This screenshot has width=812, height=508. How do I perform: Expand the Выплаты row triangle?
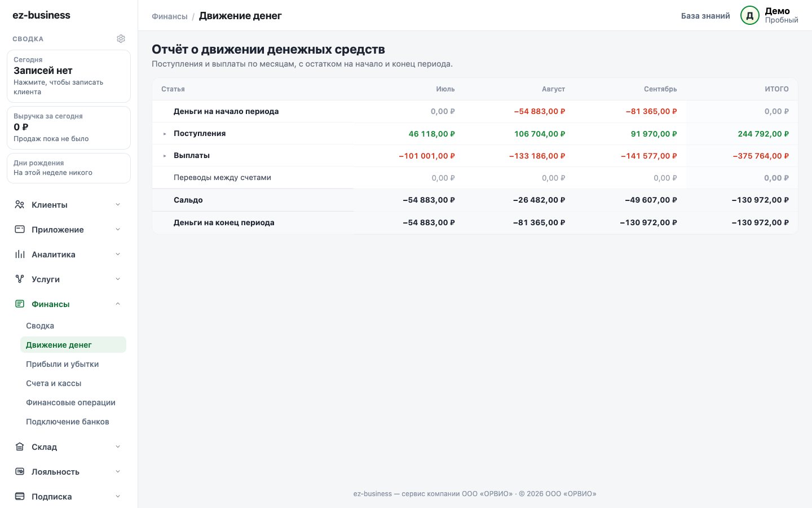pos(165,156)
